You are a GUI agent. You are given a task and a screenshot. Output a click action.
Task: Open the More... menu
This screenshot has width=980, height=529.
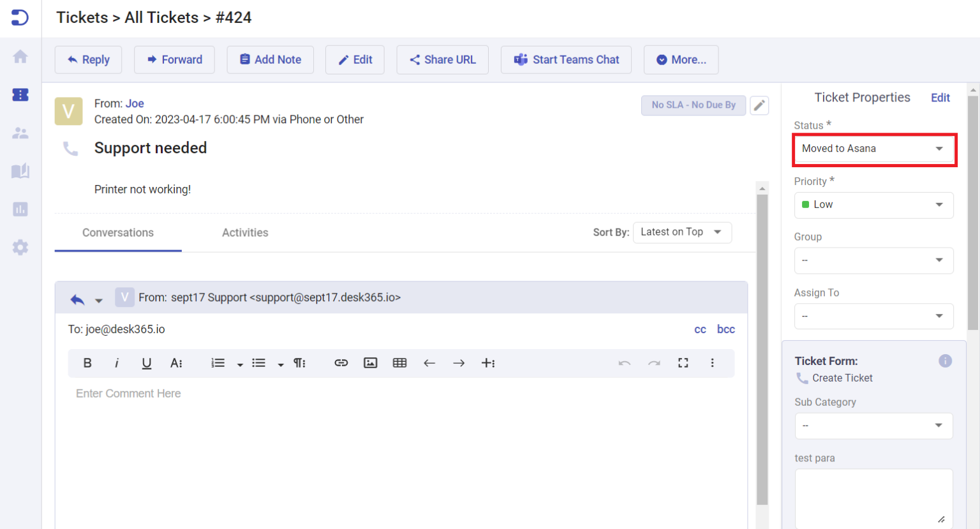coord(681,59)
